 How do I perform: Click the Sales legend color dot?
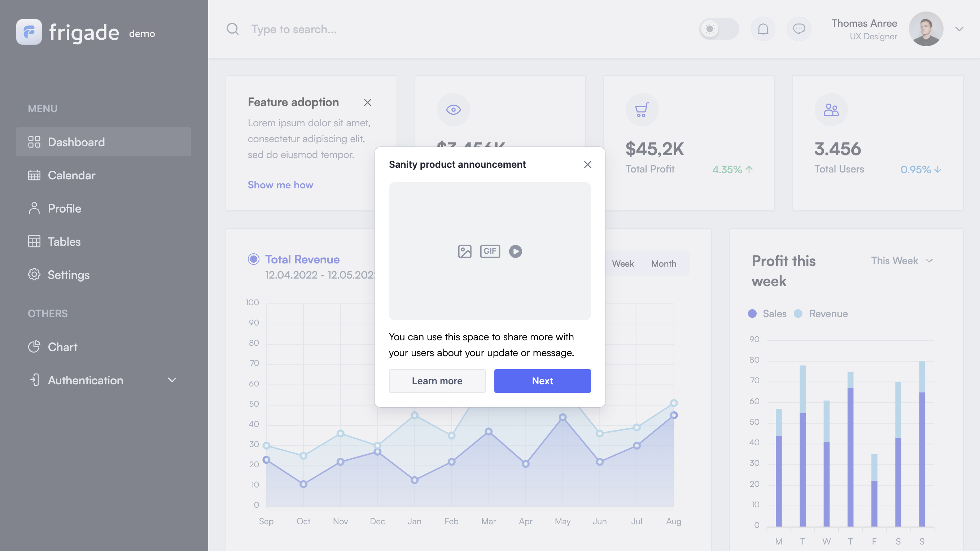tap(752, 314)
